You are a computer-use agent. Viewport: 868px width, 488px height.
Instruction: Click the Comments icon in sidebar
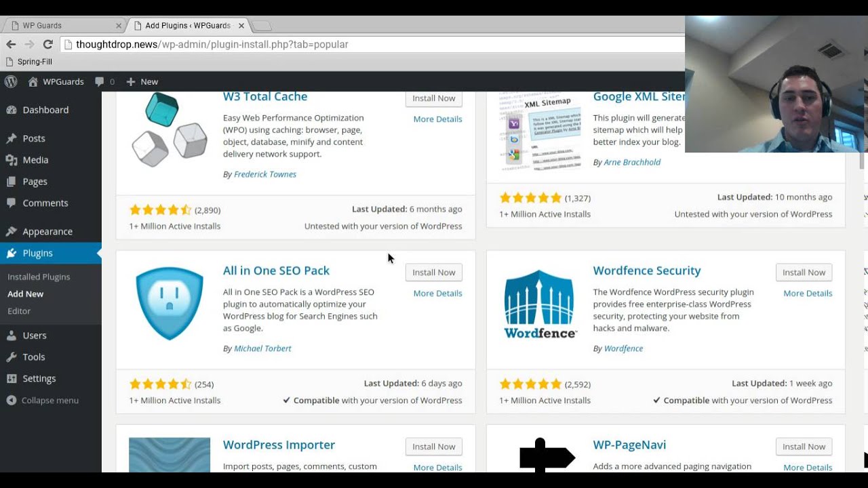pyautogui.click(x=11, y=203)
